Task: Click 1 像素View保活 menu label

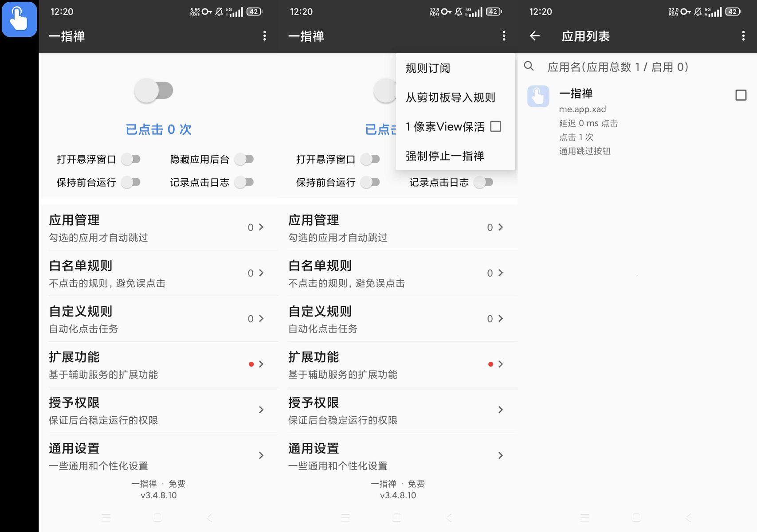Action: (445, 127)
